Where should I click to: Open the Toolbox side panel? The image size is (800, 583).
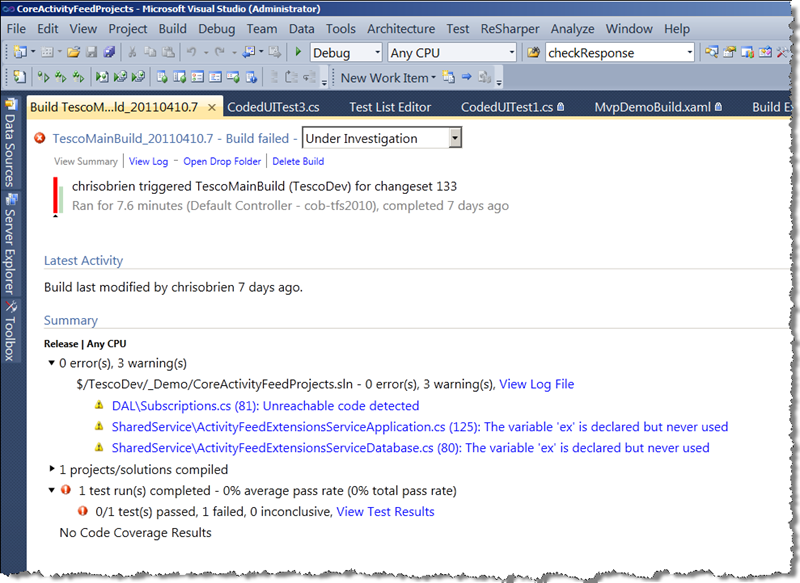pos(10,331)
